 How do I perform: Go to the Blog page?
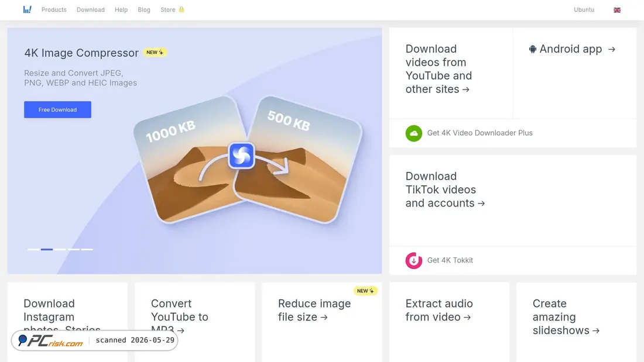click(144, 10)
